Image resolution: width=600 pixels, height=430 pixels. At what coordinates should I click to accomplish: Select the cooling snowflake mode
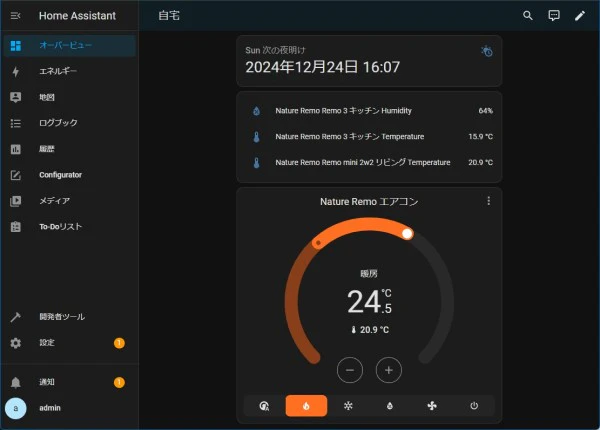click(348, 406)
